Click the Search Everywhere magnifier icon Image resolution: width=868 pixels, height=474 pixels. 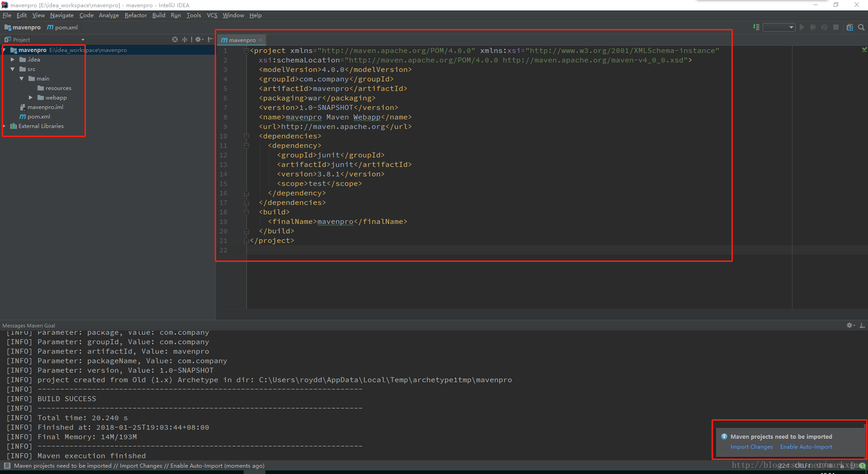[x=861, y=27]
